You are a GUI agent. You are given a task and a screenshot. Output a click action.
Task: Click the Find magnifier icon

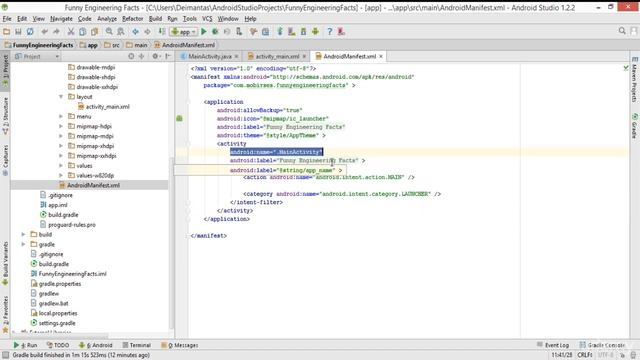(x=109, y=31)
